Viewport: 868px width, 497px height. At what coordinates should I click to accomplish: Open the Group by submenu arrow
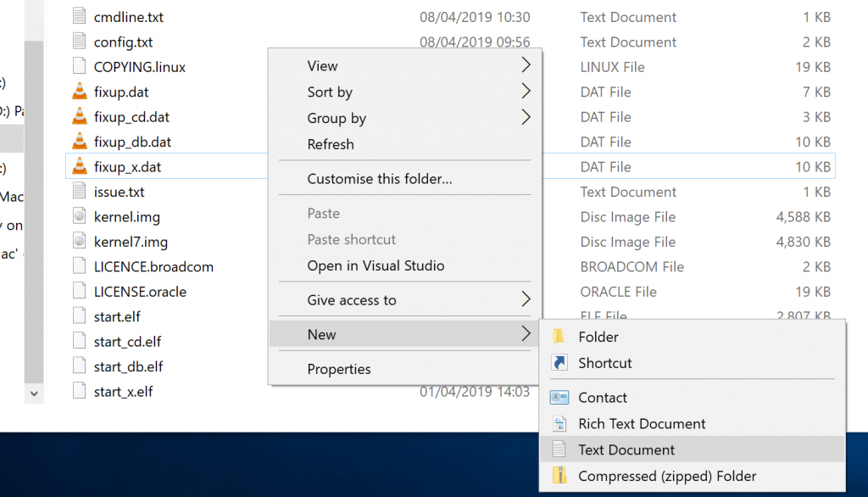pos(526,118)
